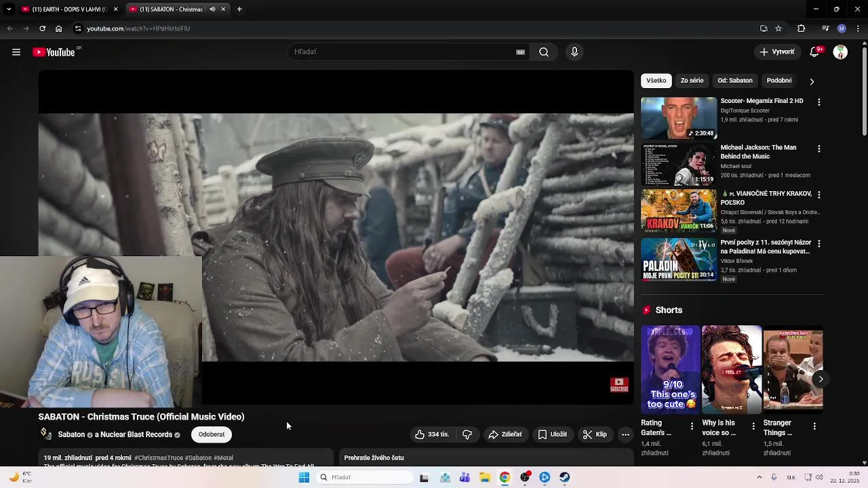
Task: Go to the browser home page
Action: pos(58,28)
